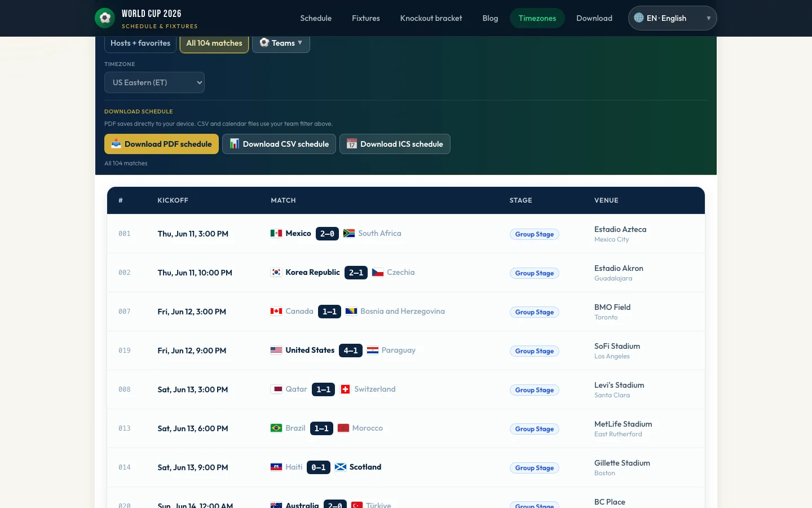The width and height of the screenshot is (812, 508).
Task: Go to Knockout bracket page
Action: click(431, 18)
